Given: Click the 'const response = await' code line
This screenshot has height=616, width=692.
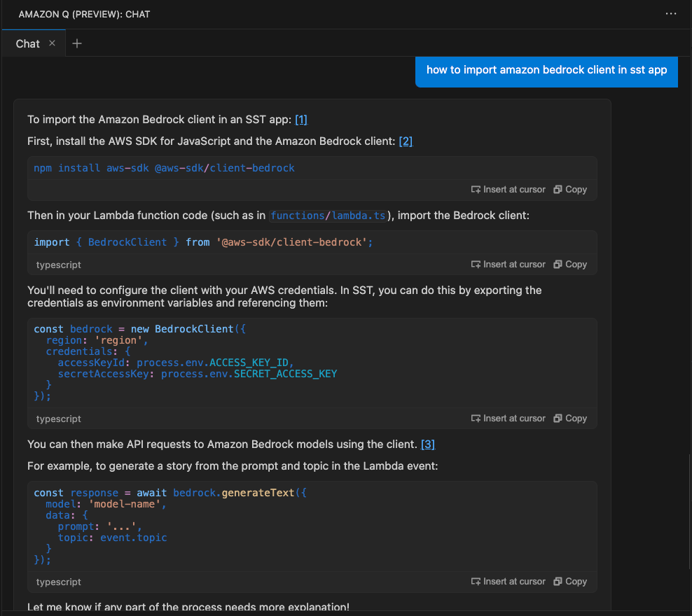Looking at the screenshot, I should pos(170,493).
